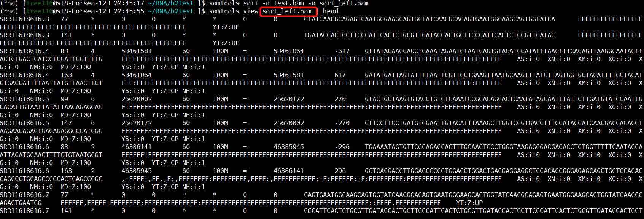Click position 46385945 in SRR11618616.6 flag 163 row
Viewport: 644px width, 219px height.
click(x=137, y=171)
